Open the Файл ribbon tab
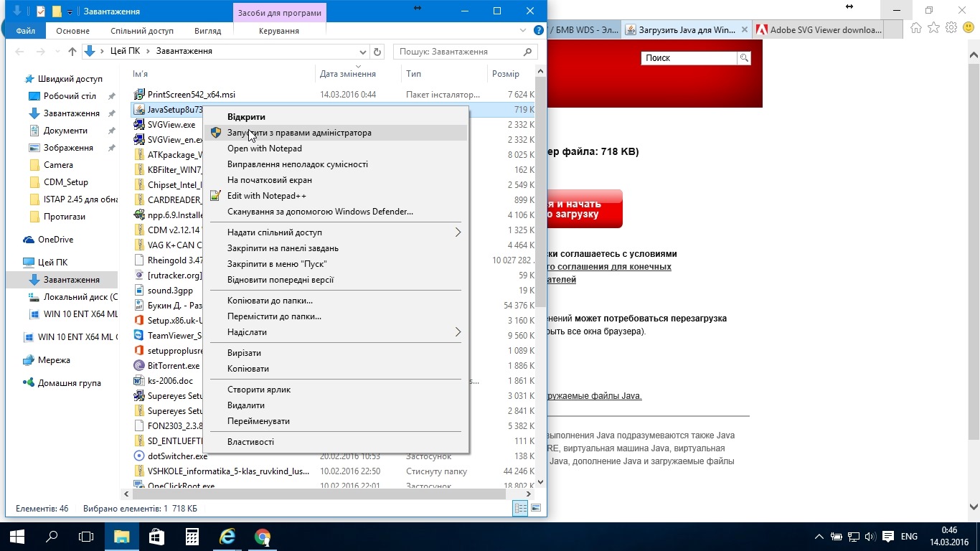980x551 pixels. click(26, 31)
